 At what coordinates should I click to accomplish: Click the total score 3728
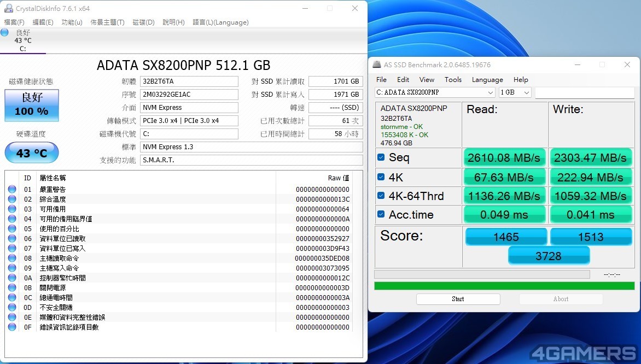pyautogui.click(x=549, y=256)
